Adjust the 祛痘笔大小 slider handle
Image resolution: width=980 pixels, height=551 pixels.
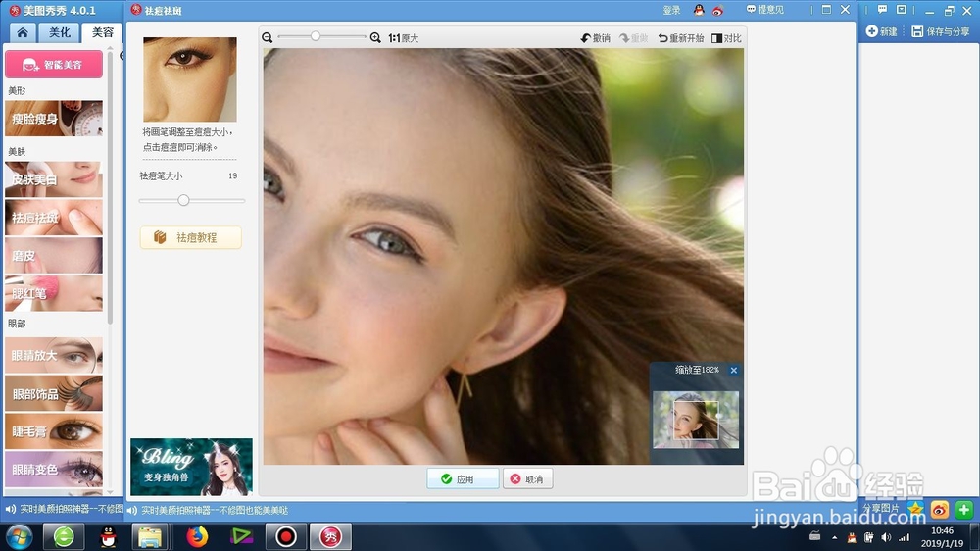(x=183, y=200)
